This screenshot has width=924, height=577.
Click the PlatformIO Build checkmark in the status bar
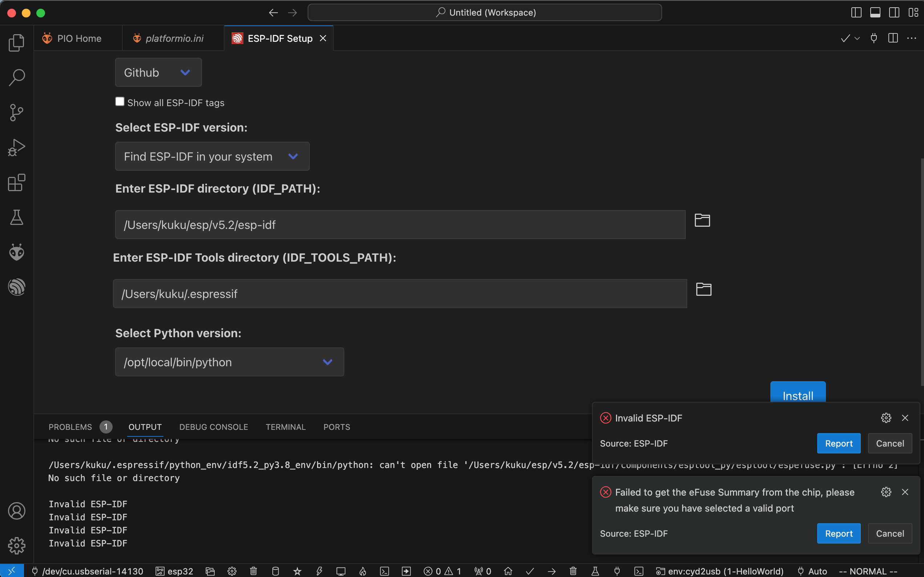point(530,571)
